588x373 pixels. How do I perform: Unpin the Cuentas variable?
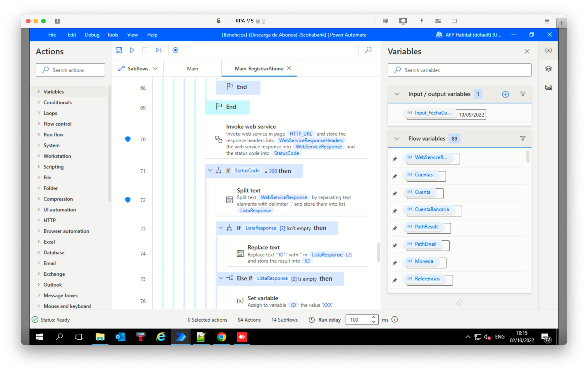[x=395, y=176]
